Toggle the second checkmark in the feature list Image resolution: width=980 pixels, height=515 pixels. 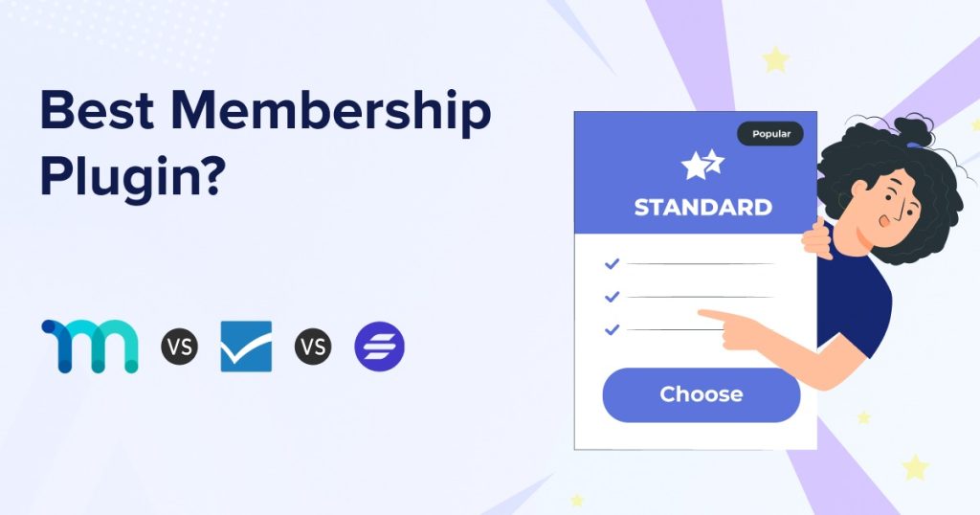pyautogui.click(x=612, y=297)
